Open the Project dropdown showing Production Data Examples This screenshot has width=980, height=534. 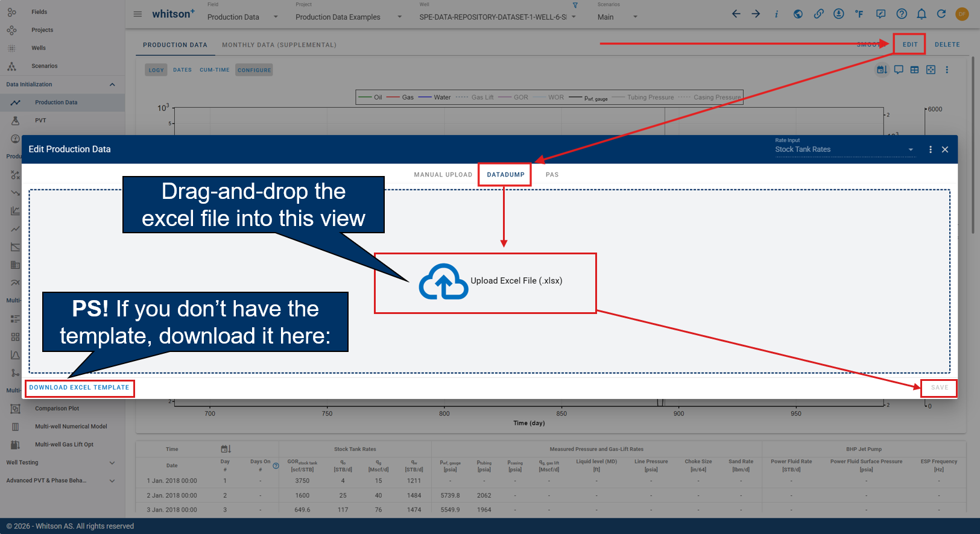pos(349,17)
